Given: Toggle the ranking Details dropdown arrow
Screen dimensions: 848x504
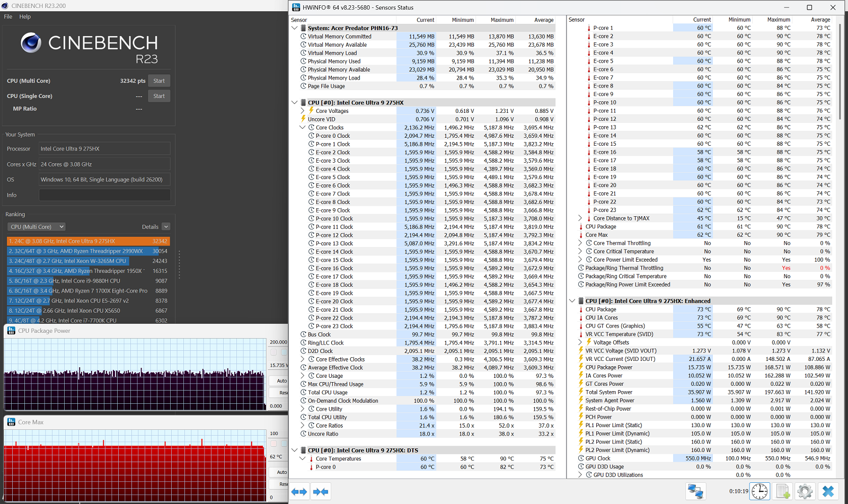Looking at the screenshot, I should point(166,227).
